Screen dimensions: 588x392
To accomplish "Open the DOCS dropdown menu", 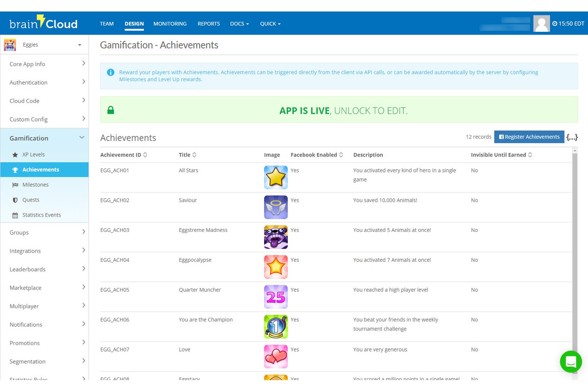I will 240,24.
